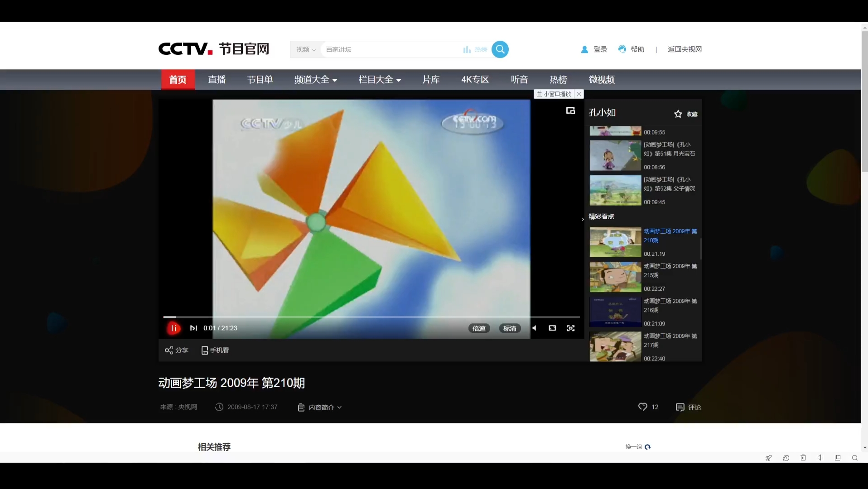Play 动画梦工场 2009年 第216期 thumbnail

point(615,312)
